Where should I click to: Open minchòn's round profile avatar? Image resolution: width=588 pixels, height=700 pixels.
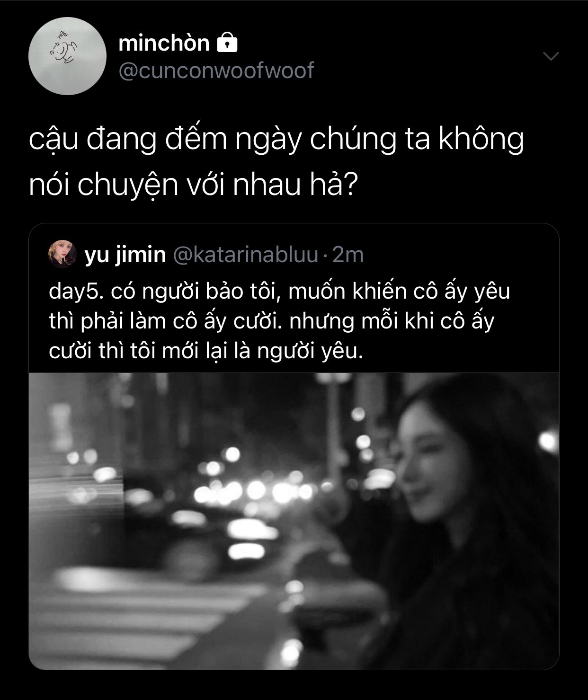(x=67, y=56)
